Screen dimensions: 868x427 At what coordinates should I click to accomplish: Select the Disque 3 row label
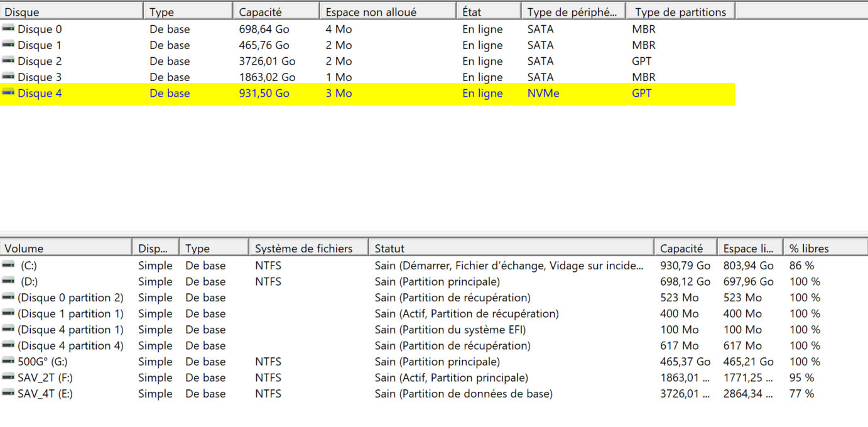(40, 77)
